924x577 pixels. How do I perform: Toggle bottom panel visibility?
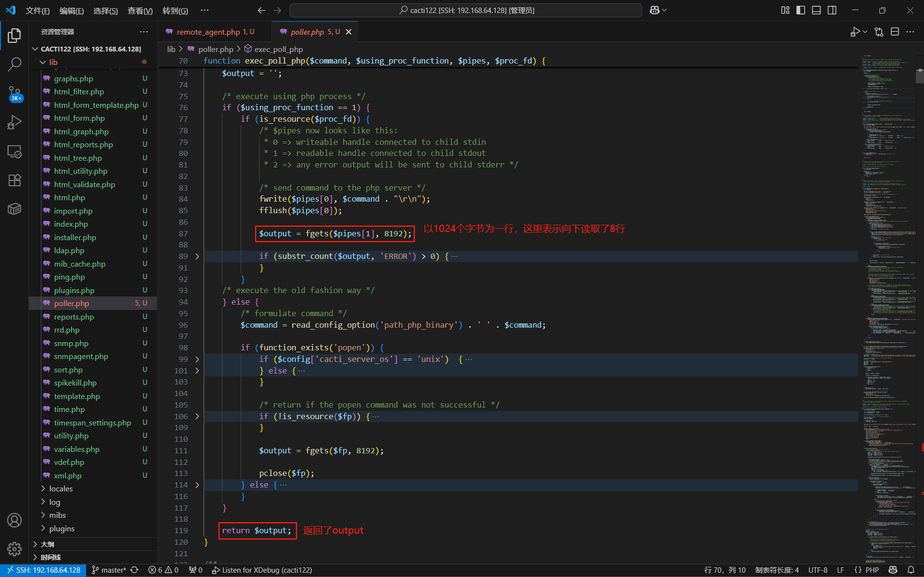point(816,10)
